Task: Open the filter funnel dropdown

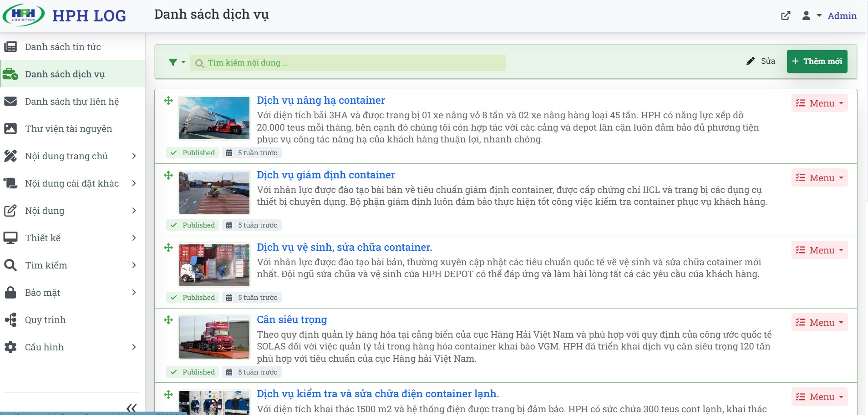Action: tap(177, 62)
